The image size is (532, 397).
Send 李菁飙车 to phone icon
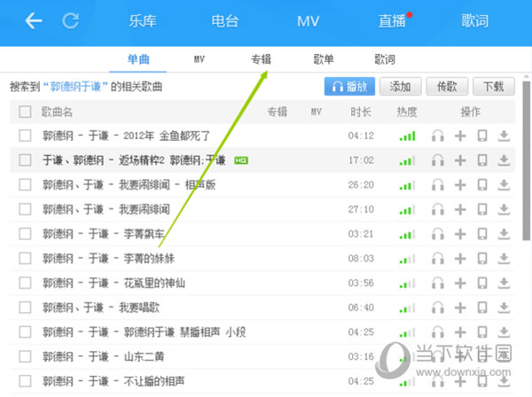tap(482, 234)
